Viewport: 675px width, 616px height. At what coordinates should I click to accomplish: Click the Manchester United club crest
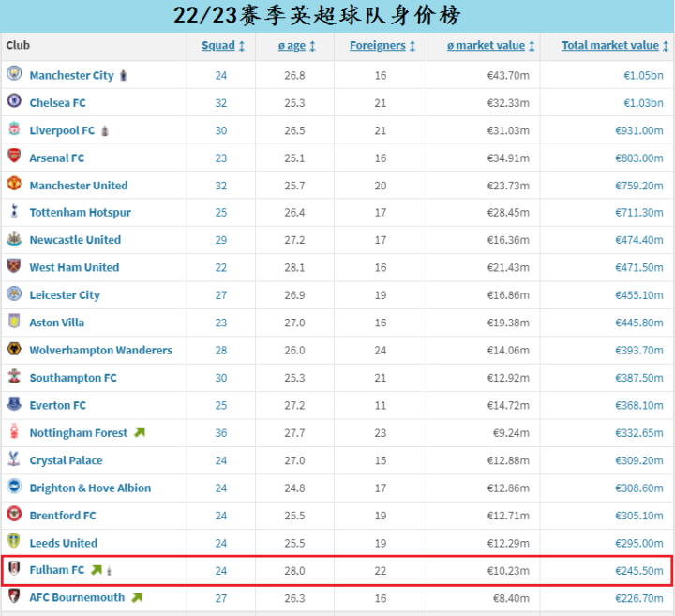pyautogui.click(x=14, y=184)
